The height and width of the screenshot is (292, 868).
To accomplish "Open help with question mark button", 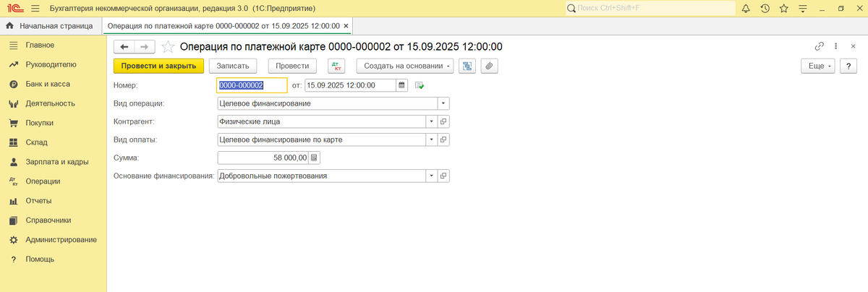I will pos(848,66).
